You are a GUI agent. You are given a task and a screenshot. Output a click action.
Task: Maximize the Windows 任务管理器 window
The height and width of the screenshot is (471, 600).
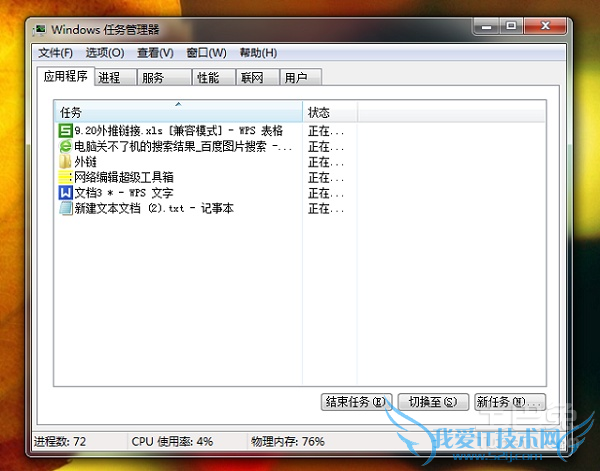511,26
